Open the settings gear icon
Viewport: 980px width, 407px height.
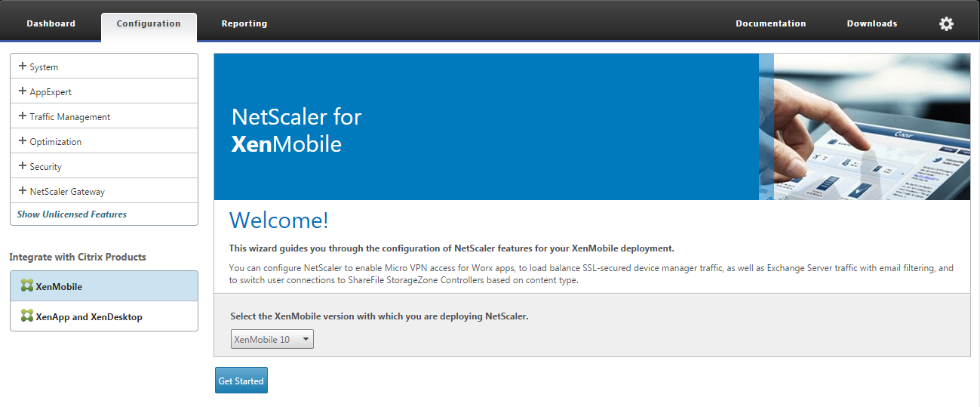tap(946, 23)
